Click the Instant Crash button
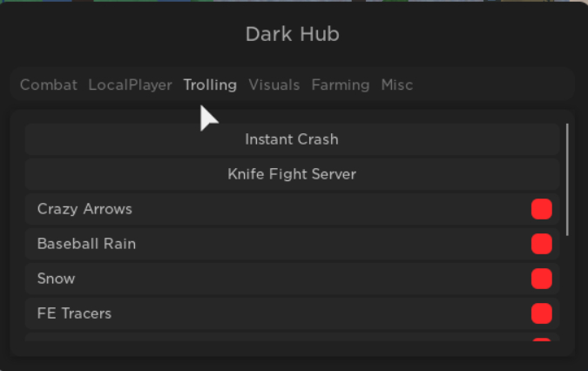 pyautogui.click(x=292, y=139)
